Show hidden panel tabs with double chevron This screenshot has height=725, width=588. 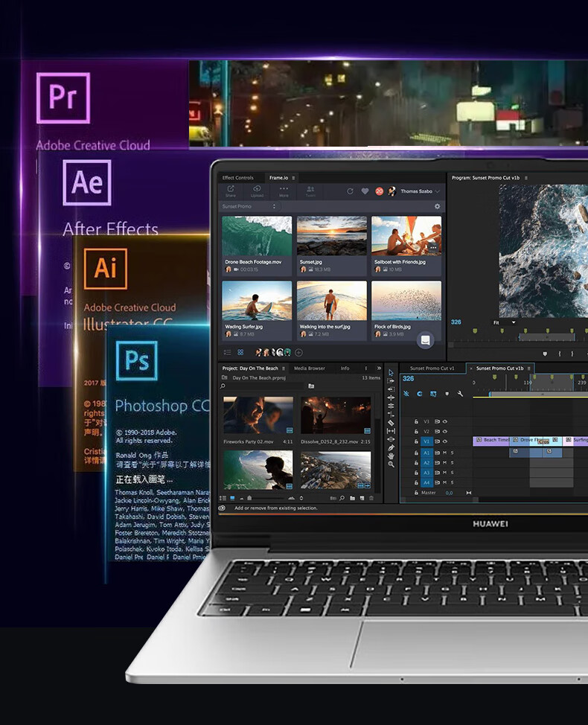click(379, 368)
